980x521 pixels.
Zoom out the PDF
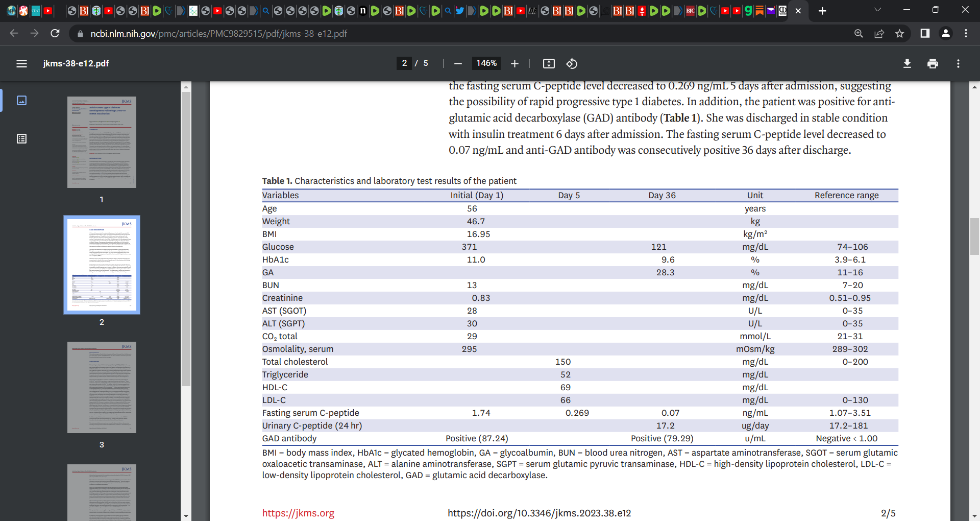458,63
